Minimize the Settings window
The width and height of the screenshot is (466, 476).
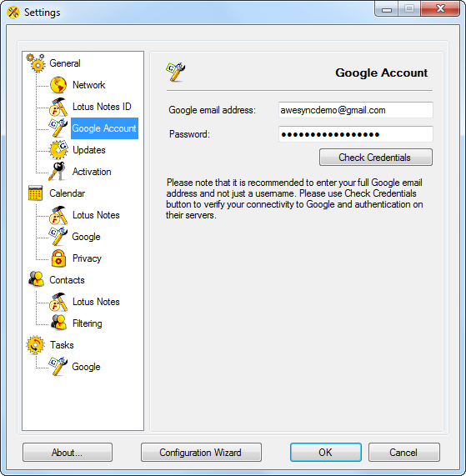[x=386, y=9]
